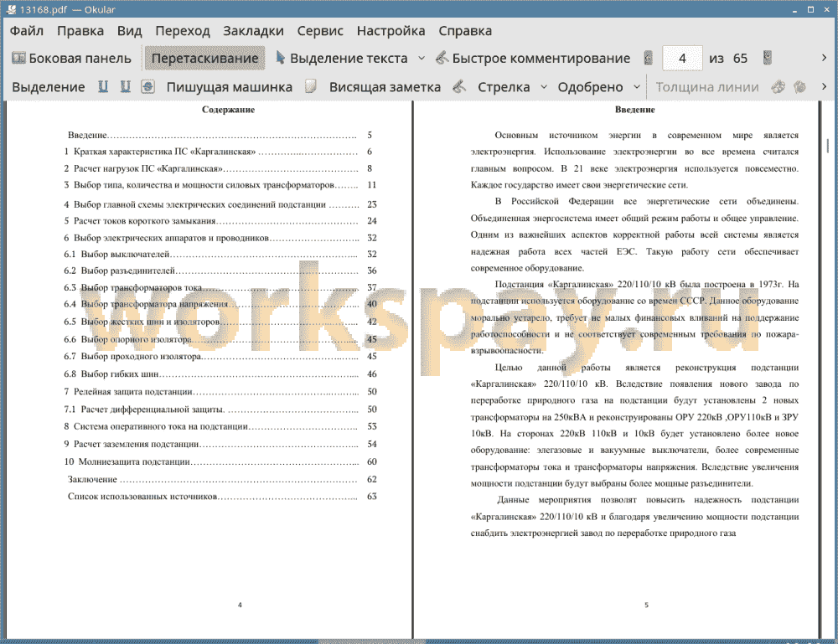Click the vertical scrollbar handle
Image resolution: width=838 pixels, height=644 pixels.
tap(828, 145)
